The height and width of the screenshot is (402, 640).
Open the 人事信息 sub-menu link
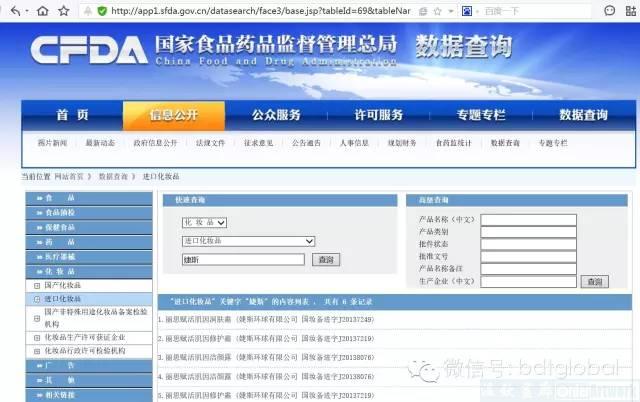point(354,143)
